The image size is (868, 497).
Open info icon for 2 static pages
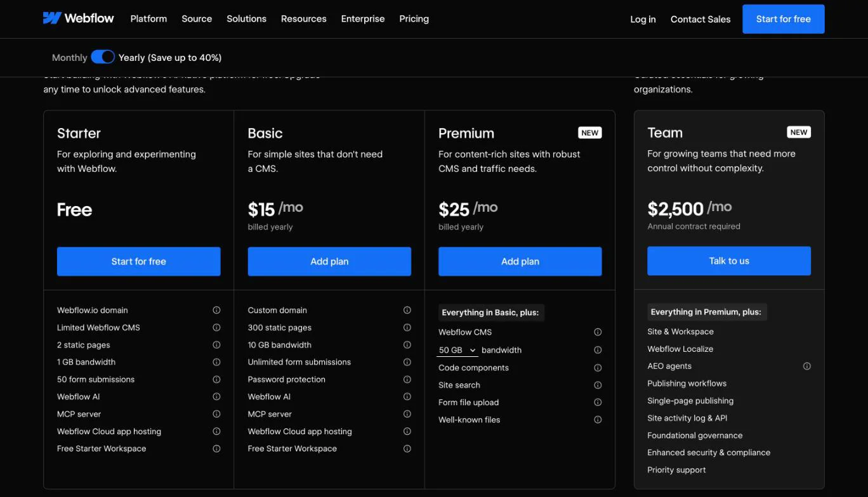pos(216,345)
